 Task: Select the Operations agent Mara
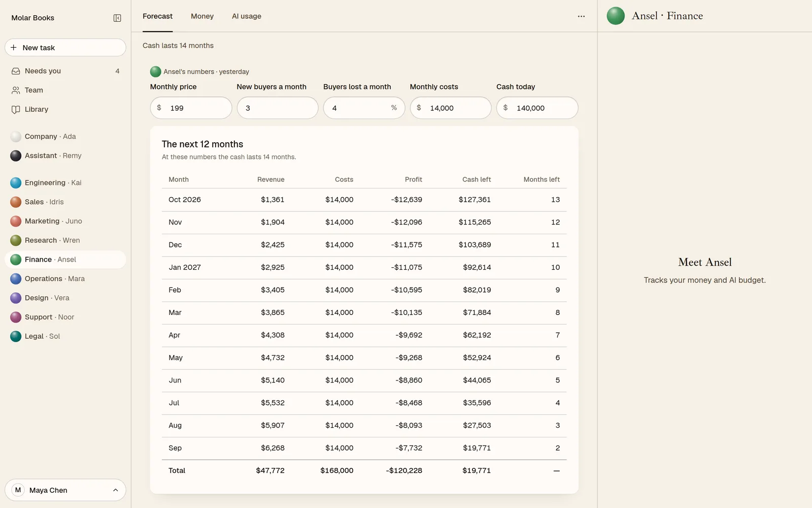(x=65, y=278)
